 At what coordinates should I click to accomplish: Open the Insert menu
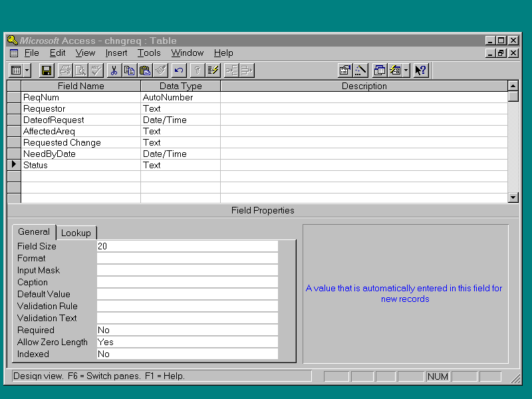pos(116,53)
